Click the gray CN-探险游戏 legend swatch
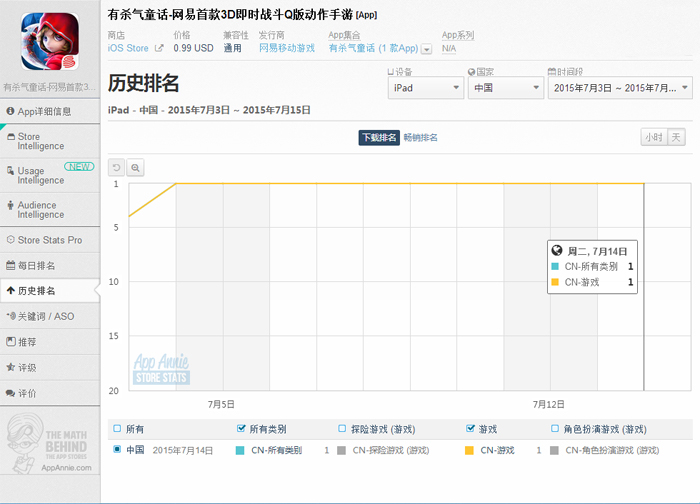This screenshot has height=504, width=700. click(342, 450)
